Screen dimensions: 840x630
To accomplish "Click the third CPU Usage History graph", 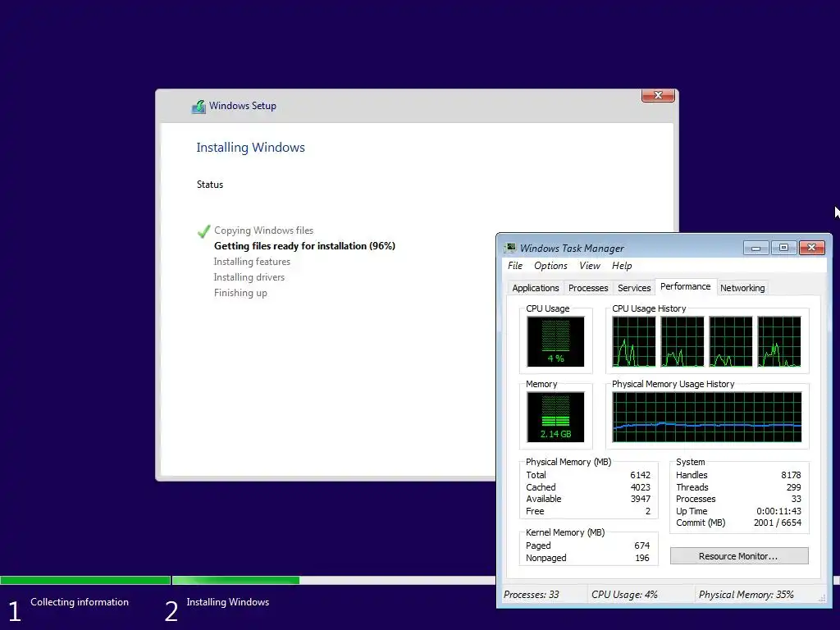I will coord(731,341).
